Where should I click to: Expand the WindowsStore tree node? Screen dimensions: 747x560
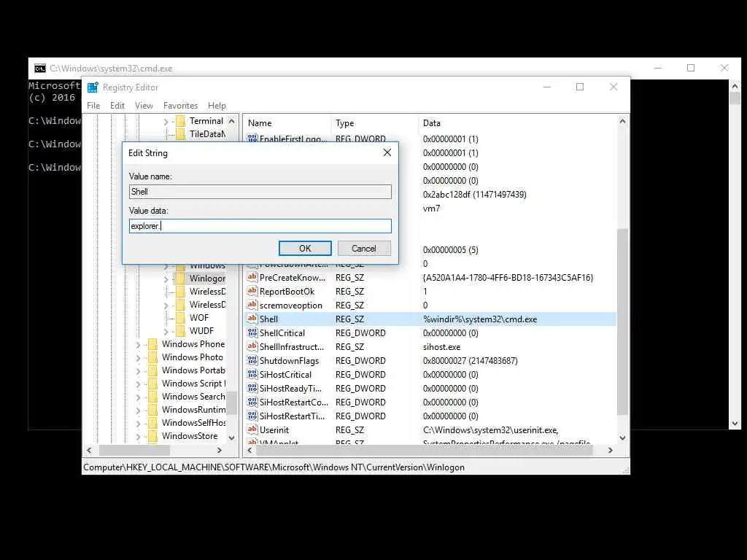click(x=138, y=436)
